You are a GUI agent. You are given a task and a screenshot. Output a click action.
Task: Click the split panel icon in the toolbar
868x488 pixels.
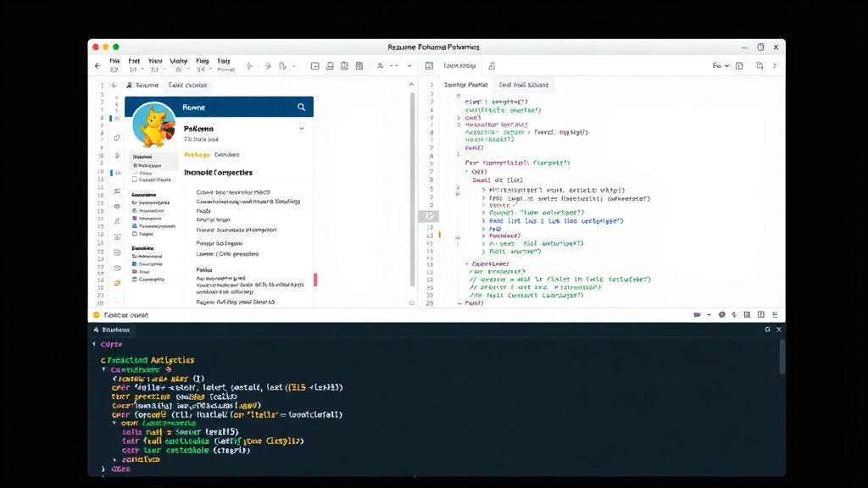(x=429, y=66)
